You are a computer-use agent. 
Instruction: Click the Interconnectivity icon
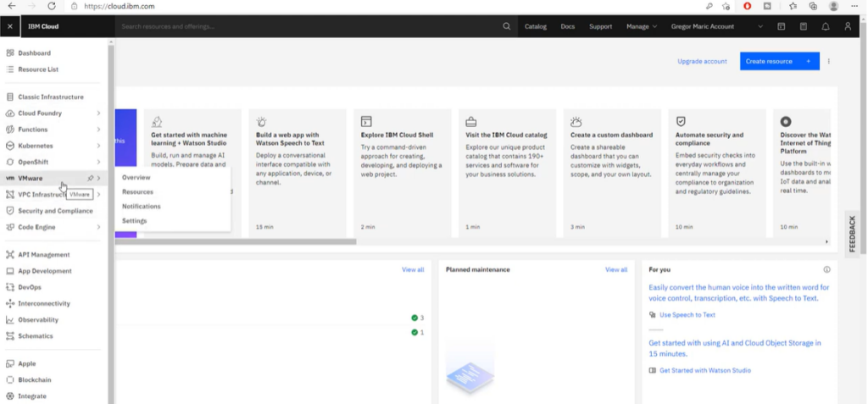[9, 303]
